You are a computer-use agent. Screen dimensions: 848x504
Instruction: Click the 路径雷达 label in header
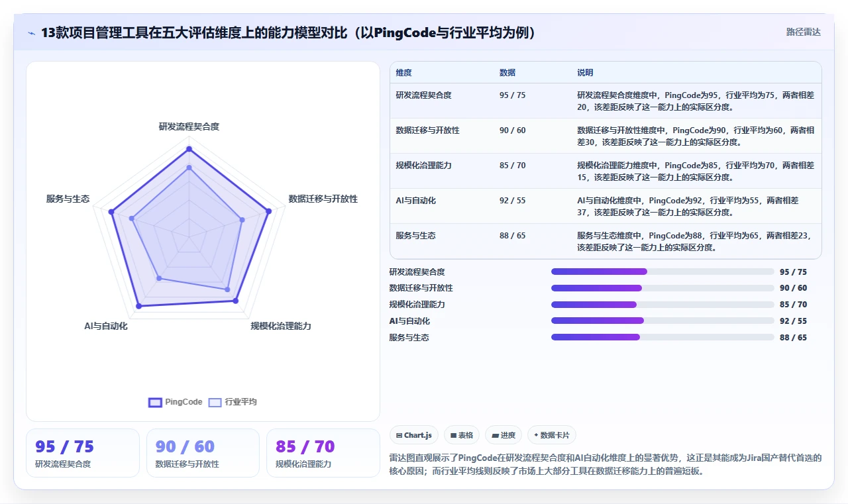(x=804, y=32)
